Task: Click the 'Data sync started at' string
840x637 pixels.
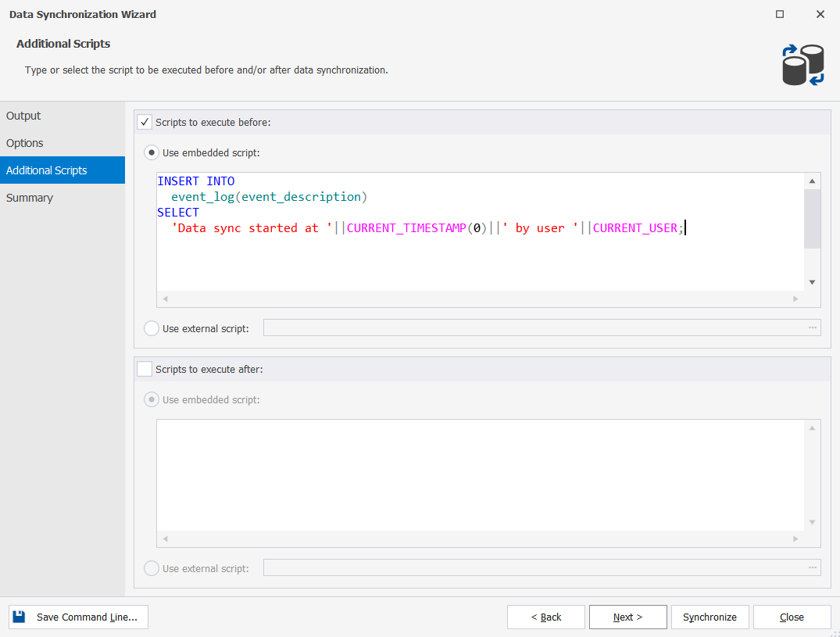Action: 252,228
